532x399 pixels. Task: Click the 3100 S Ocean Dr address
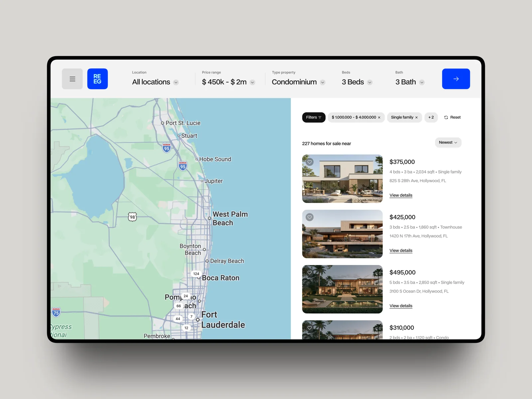coord(419,291)
